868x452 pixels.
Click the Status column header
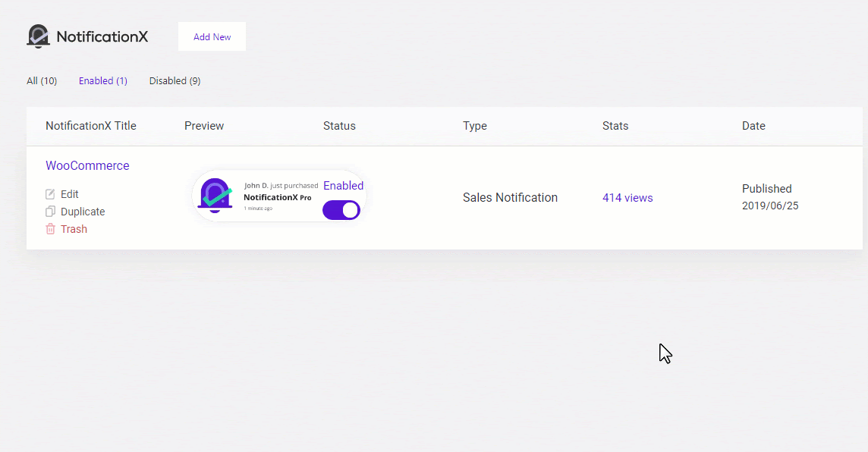click(x=339, y=126)
